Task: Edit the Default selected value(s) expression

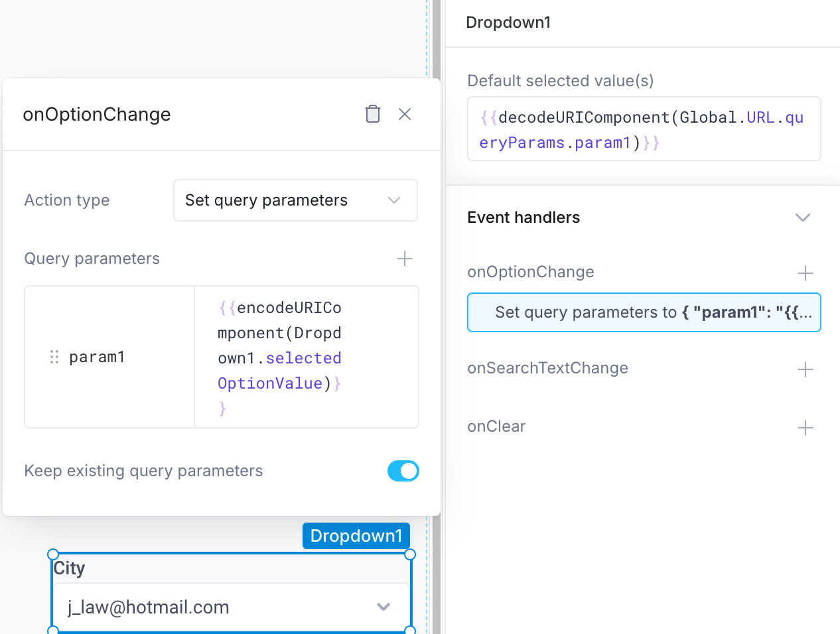Action: click(x=642, y=129)
